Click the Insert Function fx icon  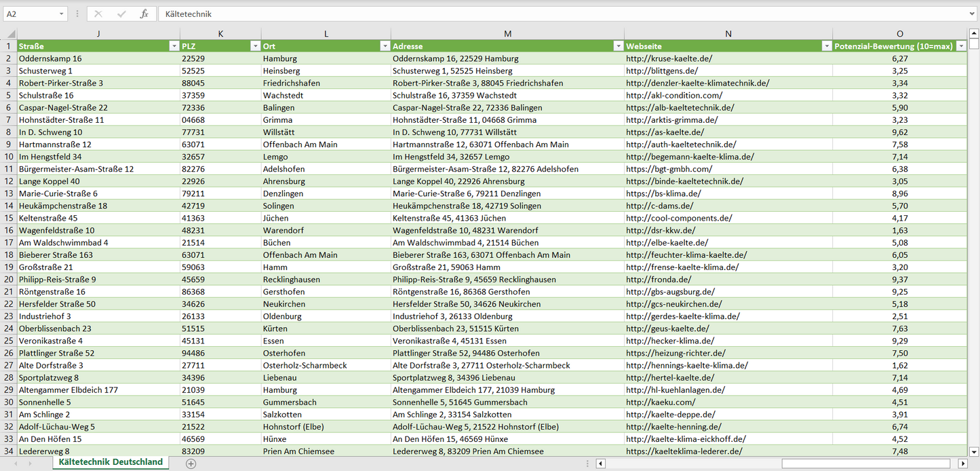tap(144, 14)
